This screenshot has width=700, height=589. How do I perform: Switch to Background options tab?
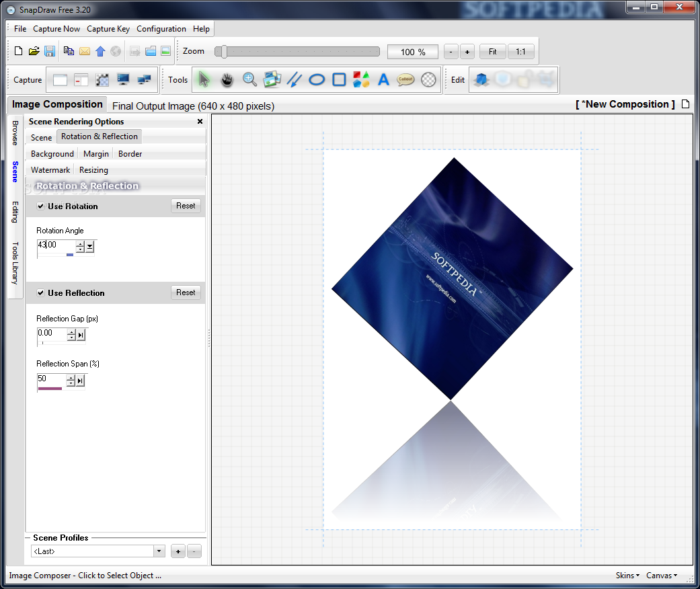point(52,153)
